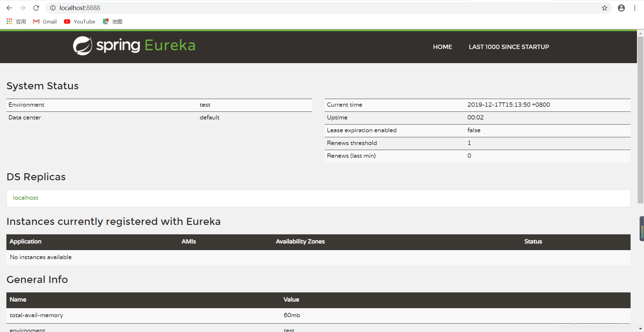Bookmark this page with the star icon
The width and height of the screenshot is (644, 332).
604,8
